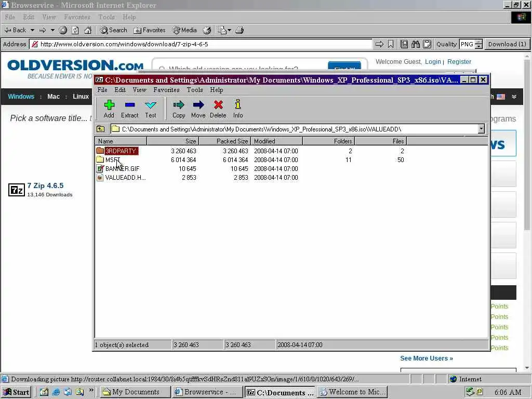The height and width of the screenshot is (399, 532).
Task: Click the 7z logo next to 7 Zip 4.6.5
Action: tap(16, 190)
